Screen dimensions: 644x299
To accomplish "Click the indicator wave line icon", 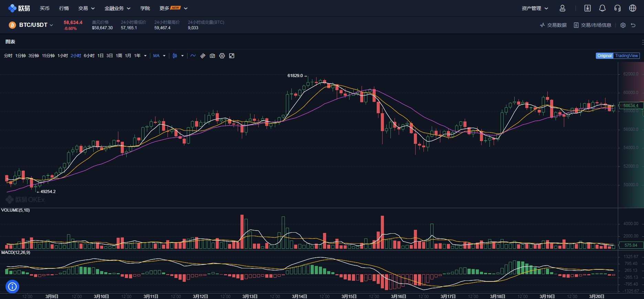I will [x=193, y=56].
